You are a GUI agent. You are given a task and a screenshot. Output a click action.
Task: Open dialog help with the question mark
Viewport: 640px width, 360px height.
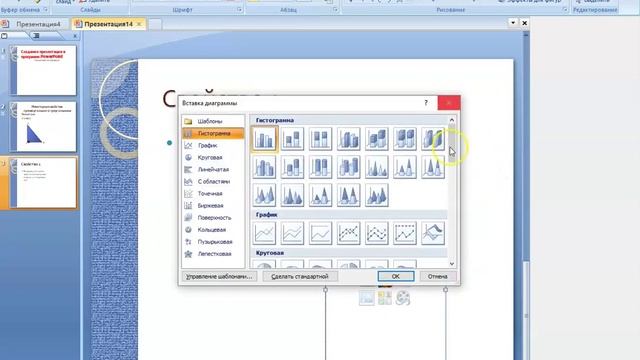click(x=426, y=103)
